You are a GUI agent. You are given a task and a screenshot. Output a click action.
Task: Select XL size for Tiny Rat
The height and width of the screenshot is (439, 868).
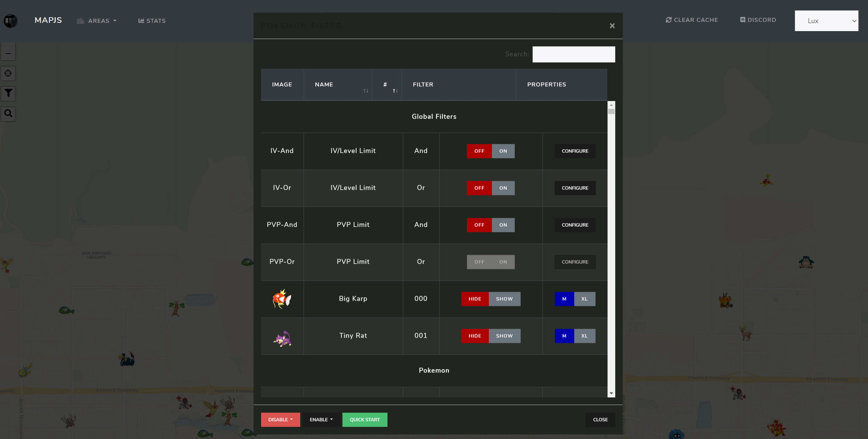[x=584, y=336]
